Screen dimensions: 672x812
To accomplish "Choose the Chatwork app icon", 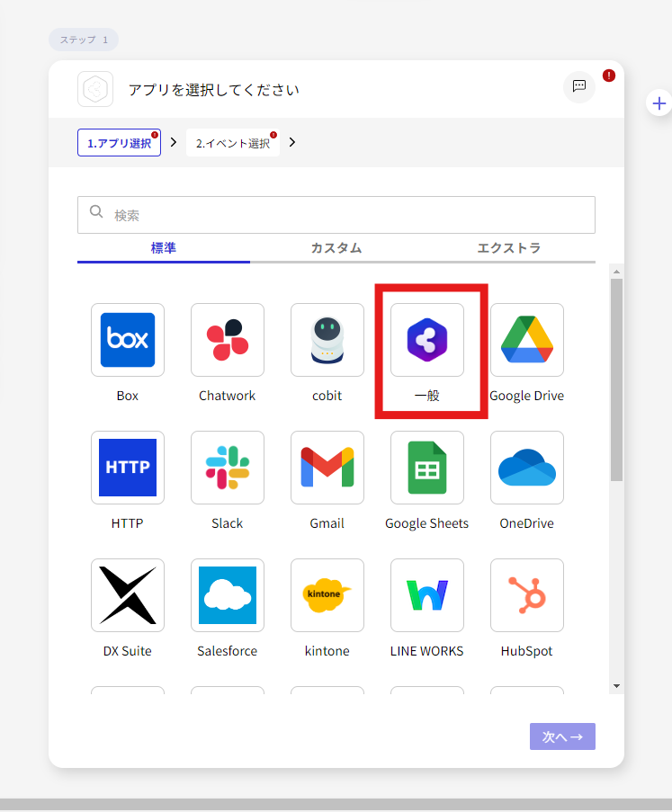I will [x=228, y=340].
